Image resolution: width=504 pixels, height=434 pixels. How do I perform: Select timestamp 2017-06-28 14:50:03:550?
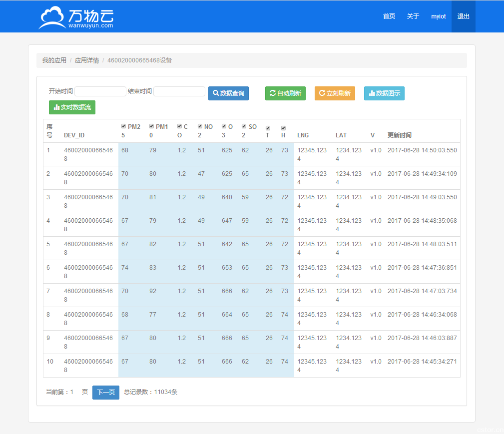pos(422,150)
